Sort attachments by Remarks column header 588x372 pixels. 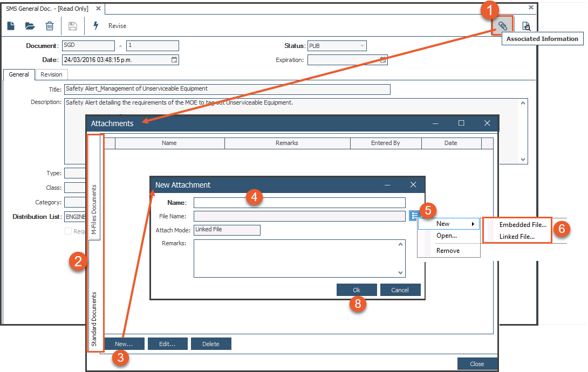click(287, 143)
